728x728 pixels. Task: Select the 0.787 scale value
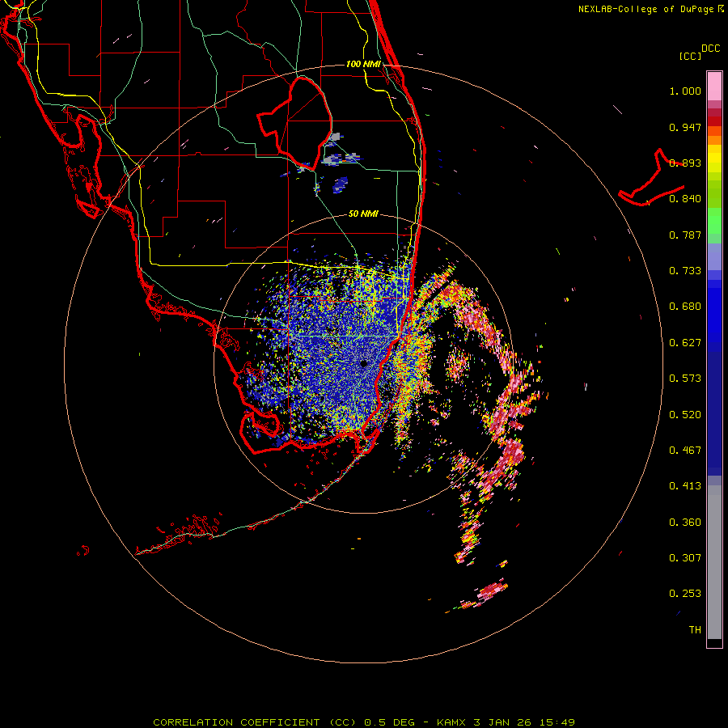click(x=685, y=235)
